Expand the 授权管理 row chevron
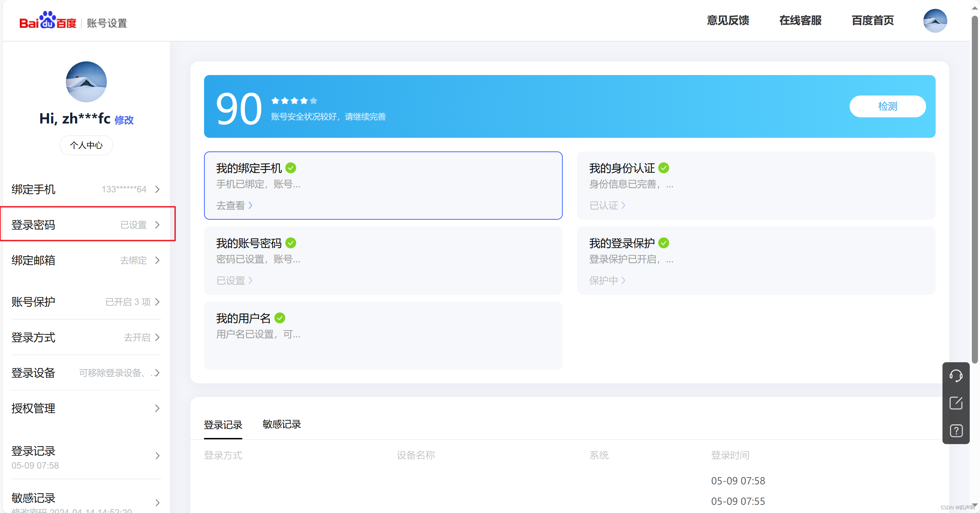This screenshot has height=513, width=980. click(158, 408)
